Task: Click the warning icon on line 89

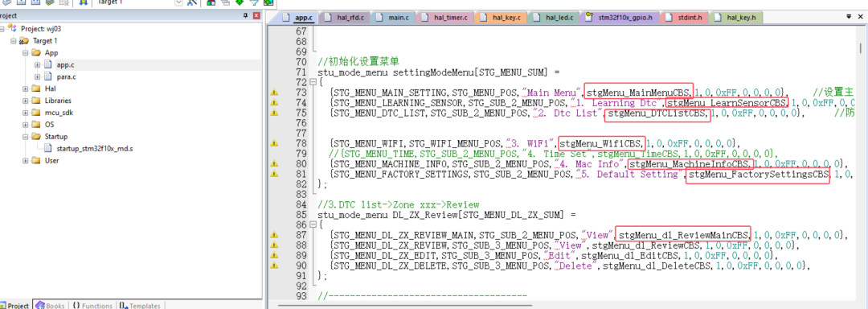Action: pos(273,255)
